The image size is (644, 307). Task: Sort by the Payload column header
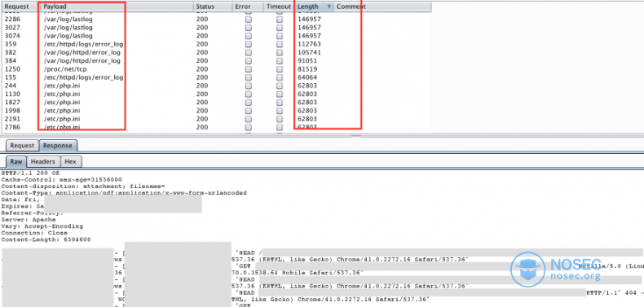[117, 7]
